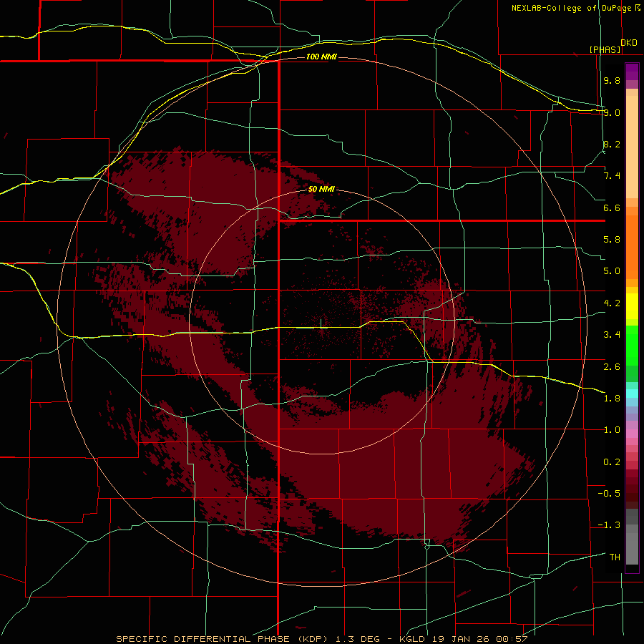644x644 pixels.
Task: Click the 7.4 scale value
Action: coord(612,176)
